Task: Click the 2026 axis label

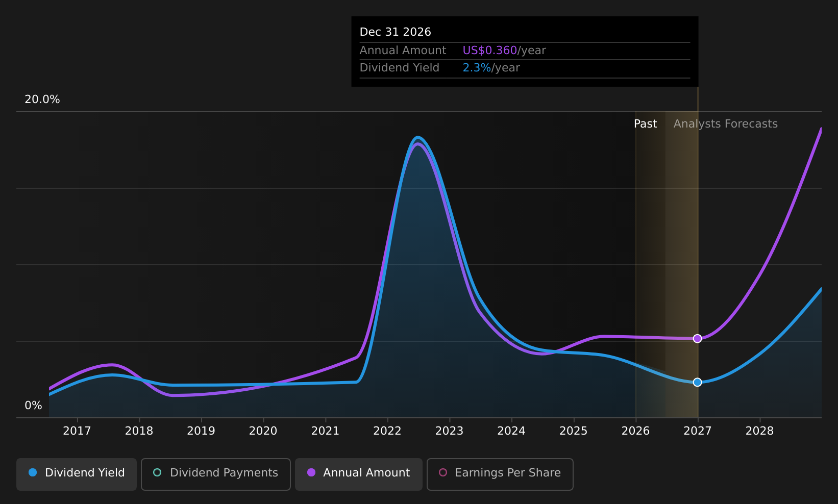Action: pyautogui.click(x=635, y=431)
